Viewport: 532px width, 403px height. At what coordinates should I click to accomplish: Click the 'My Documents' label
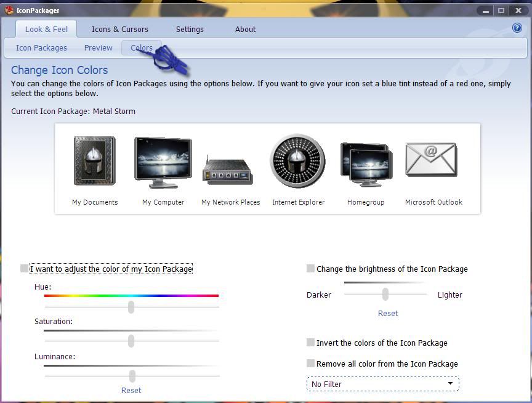click(95, 202)
